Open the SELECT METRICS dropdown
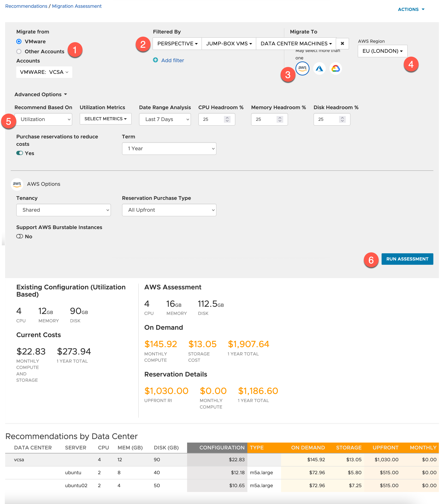This screenshot has width=440, height=504. point(106,119)
